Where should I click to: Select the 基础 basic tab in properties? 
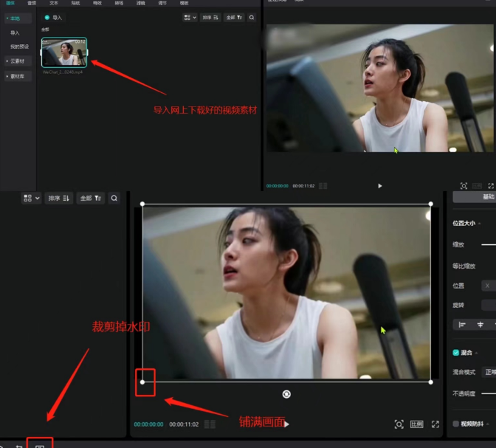click(474, 197)
